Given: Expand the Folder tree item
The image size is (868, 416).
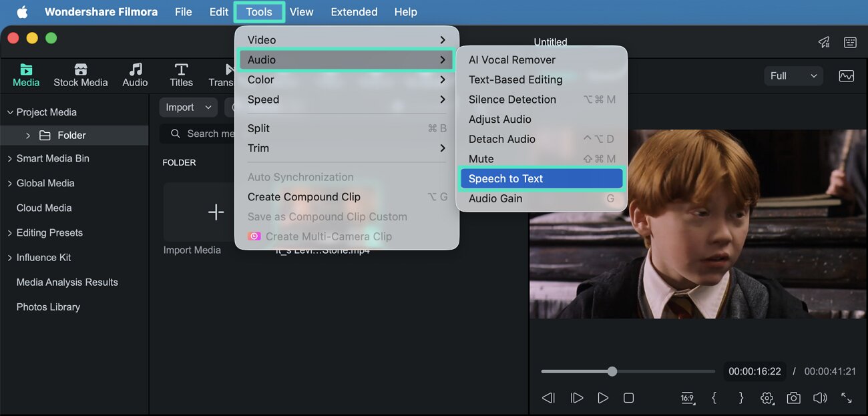Looking at the screenshot, I should click(28, 136).
